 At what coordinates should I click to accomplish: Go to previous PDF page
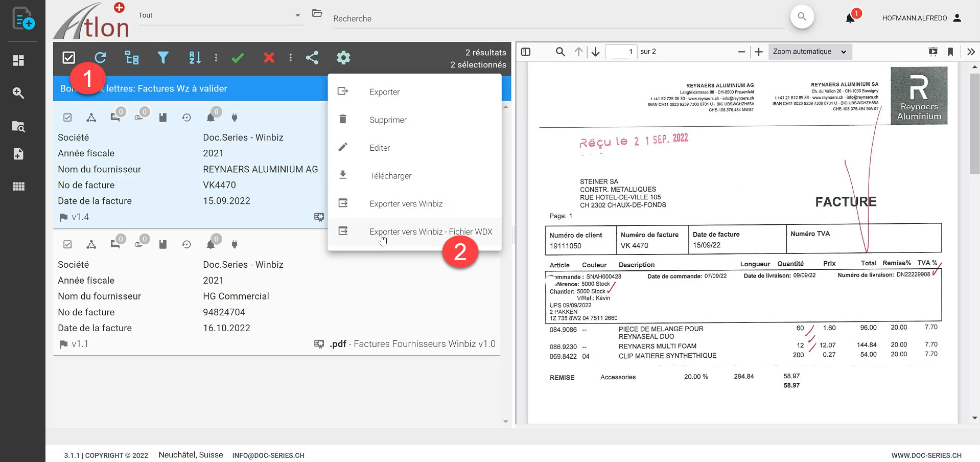(578, 52)
